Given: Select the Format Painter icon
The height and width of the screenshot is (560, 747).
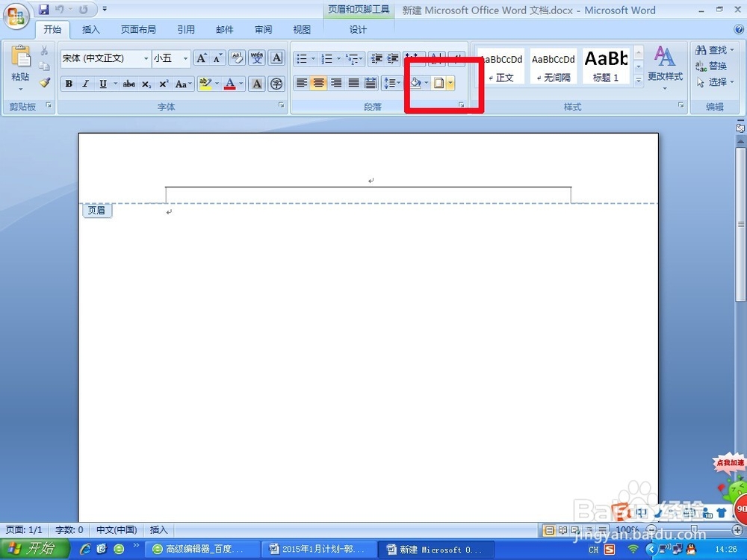Looking at the screenshot, I should pyautogui.click(x=44, y=83).
